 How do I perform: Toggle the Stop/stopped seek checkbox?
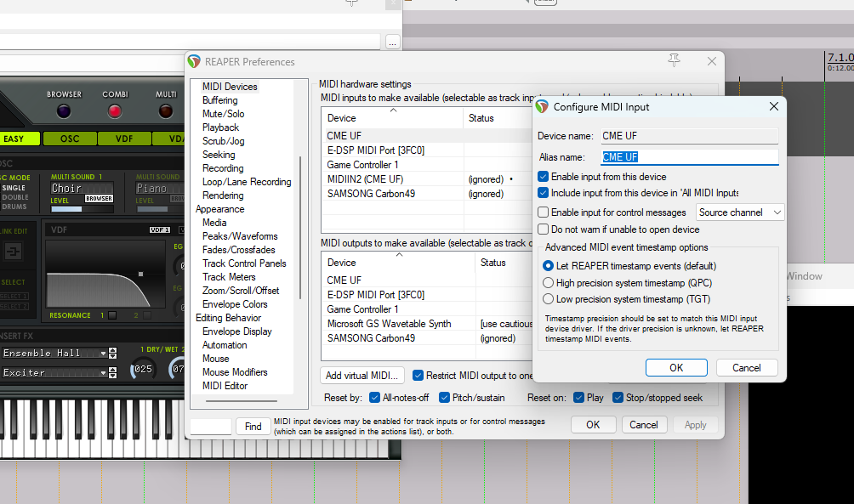[618, 397]
